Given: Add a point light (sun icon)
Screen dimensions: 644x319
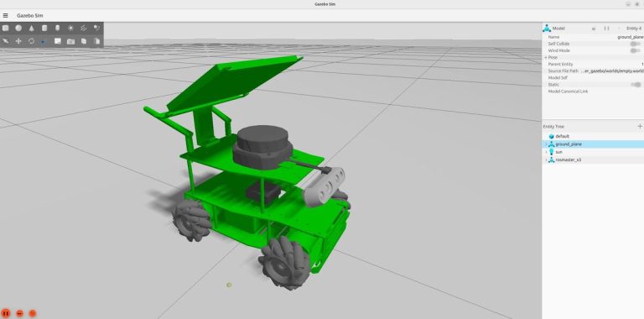Looking at the screenshot, I should coord(70,28).
